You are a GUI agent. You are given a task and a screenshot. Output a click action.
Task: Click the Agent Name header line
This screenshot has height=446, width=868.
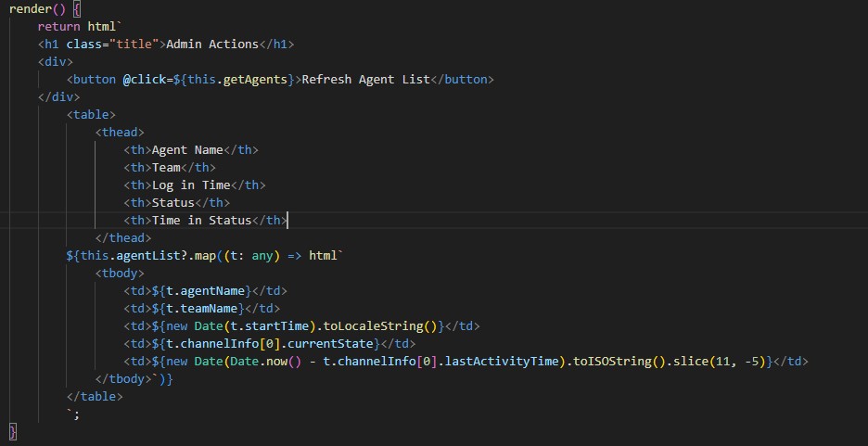191,150
